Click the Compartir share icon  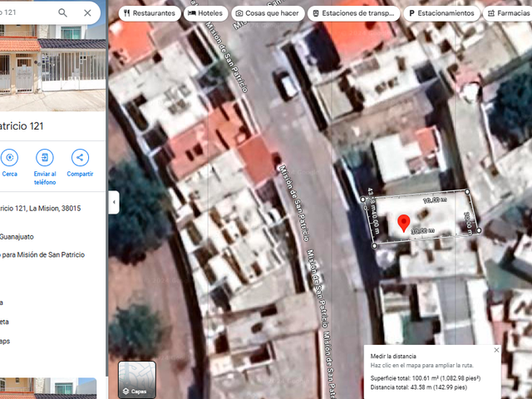80,157
